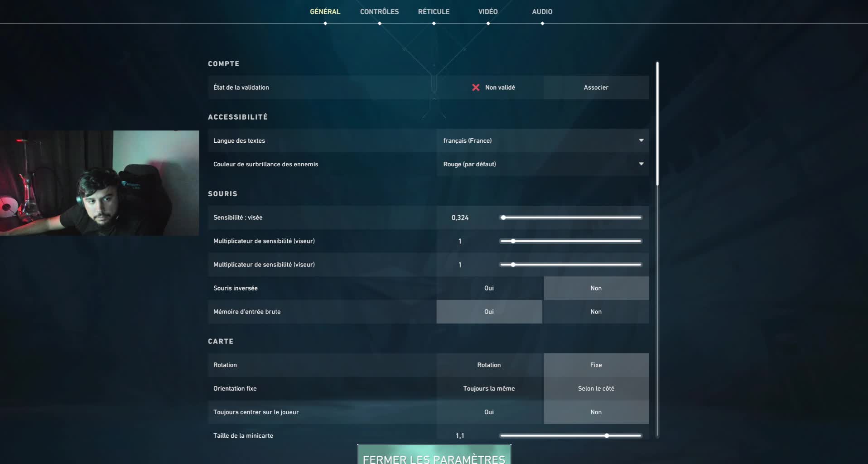The height and width of the screenshot is (464, 868).
Task: Close settings with FERMER LES PARAMÈTRES
Action: coord(434,454)
